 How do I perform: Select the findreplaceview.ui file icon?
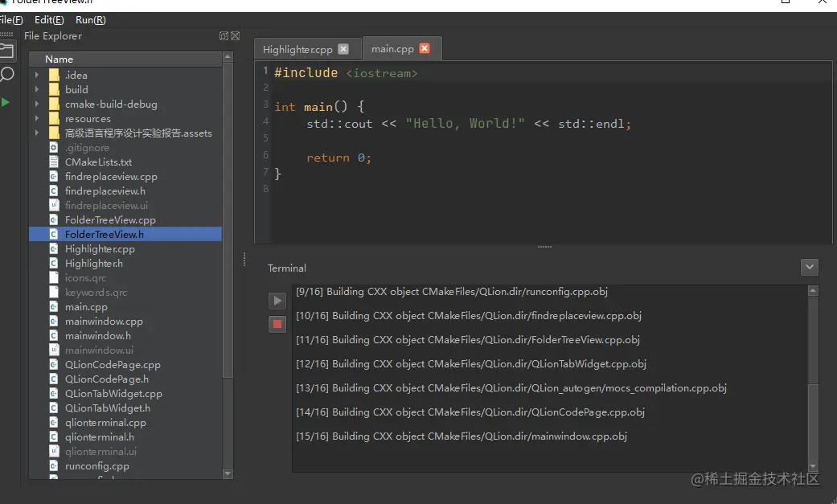point(53,205)
